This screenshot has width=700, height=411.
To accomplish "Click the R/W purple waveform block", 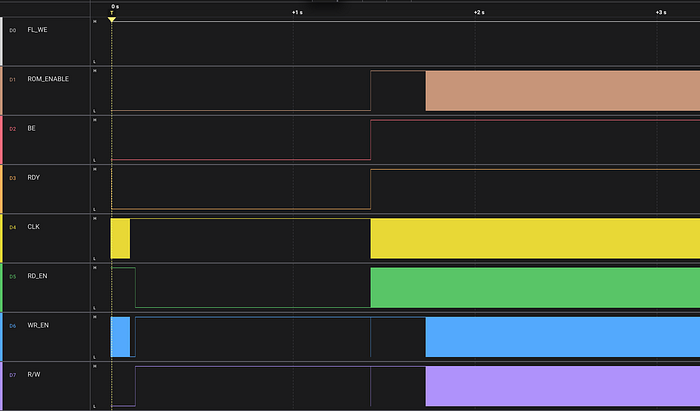I will click(x=562, y=386).
